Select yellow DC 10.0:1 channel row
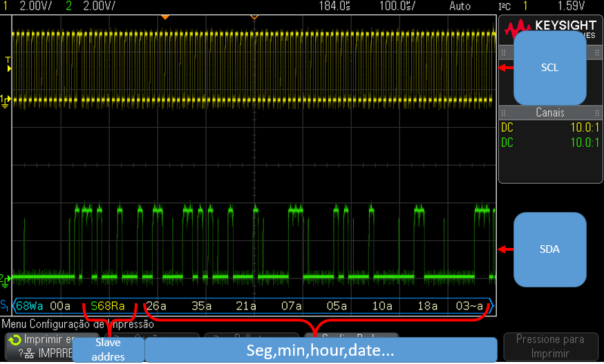This screenshot has height=364, width=604. (x=550, y=127)
